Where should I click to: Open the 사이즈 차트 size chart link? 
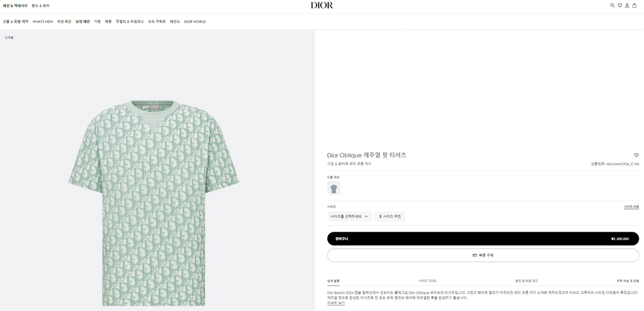click(x=631, y=207)
